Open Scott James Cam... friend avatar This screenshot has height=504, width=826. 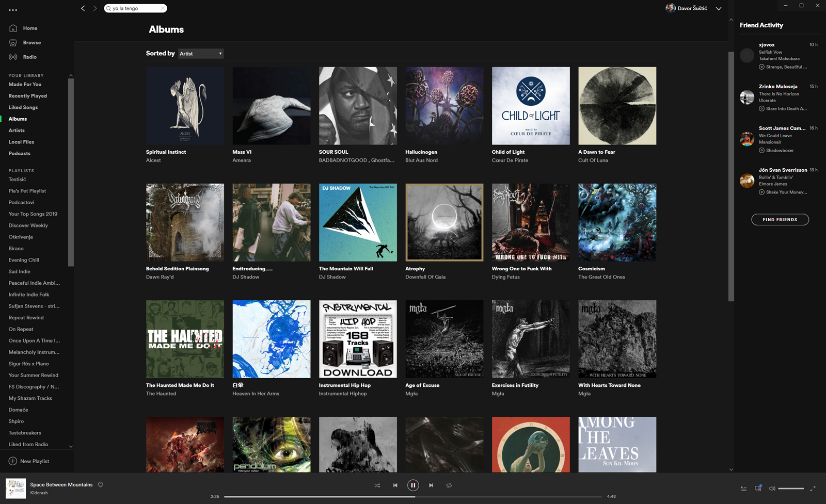pyautogui.click(x=747, y=139)
